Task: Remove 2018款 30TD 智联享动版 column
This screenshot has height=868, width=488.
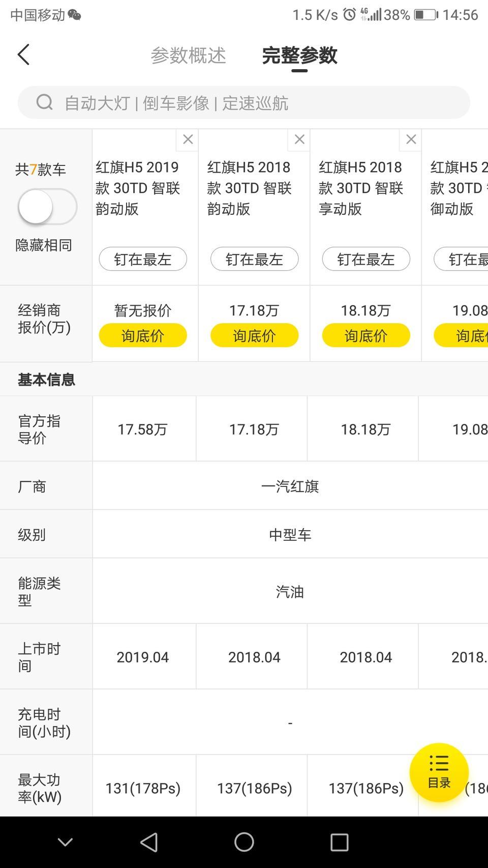Action: point(411,139)
